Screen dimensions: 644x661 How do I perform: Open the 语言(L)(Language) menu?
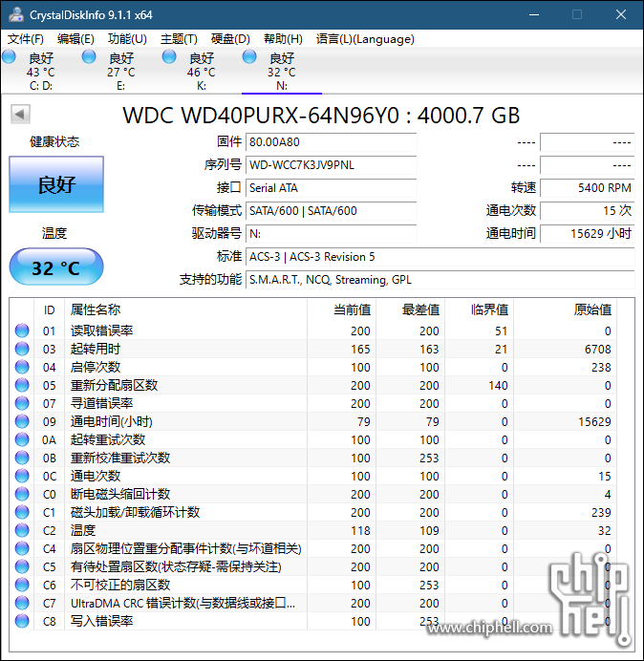click(x=365, y=39)
